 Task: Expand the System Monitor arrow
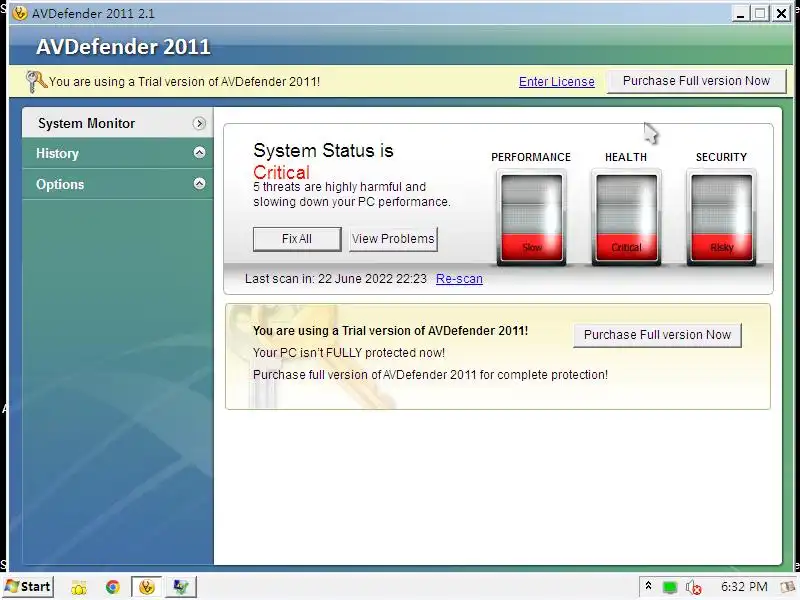199,123
